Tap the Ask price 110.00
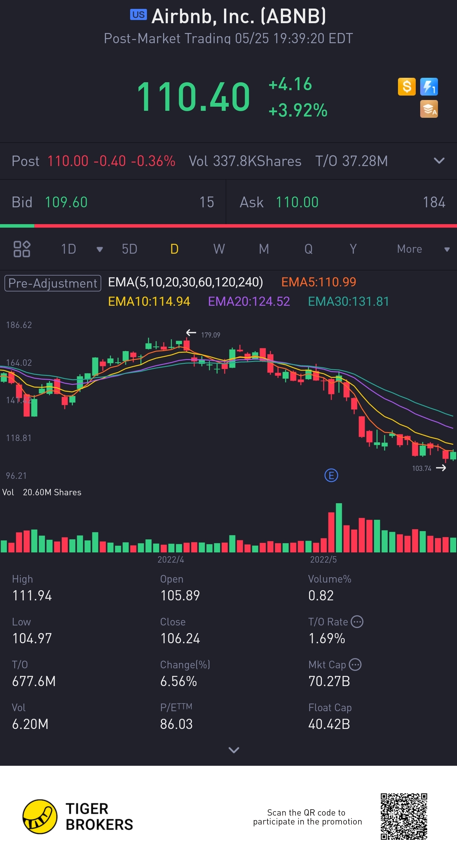The width and height of the screenshot is (457, 868). tap(297, 202)
